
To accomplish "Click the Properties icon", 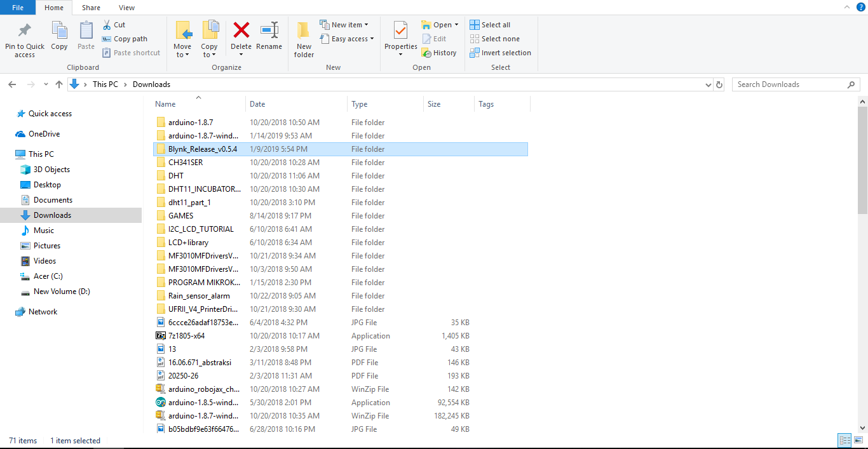I will click(400, 30).
